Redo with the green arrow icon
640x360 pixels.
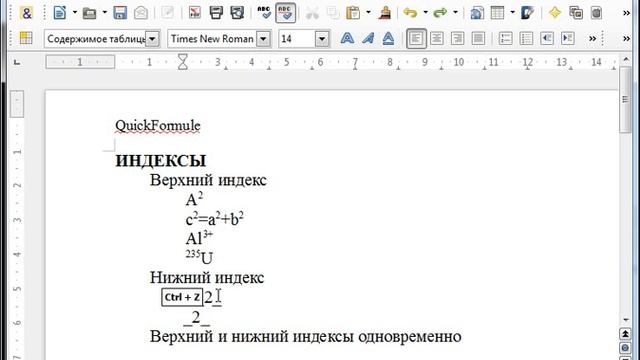click(x=440, y=13)
